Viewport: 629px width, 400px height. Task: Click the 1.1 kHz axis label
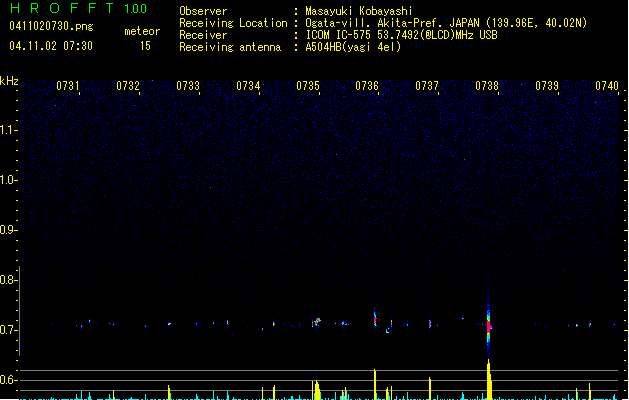point(9,130)
